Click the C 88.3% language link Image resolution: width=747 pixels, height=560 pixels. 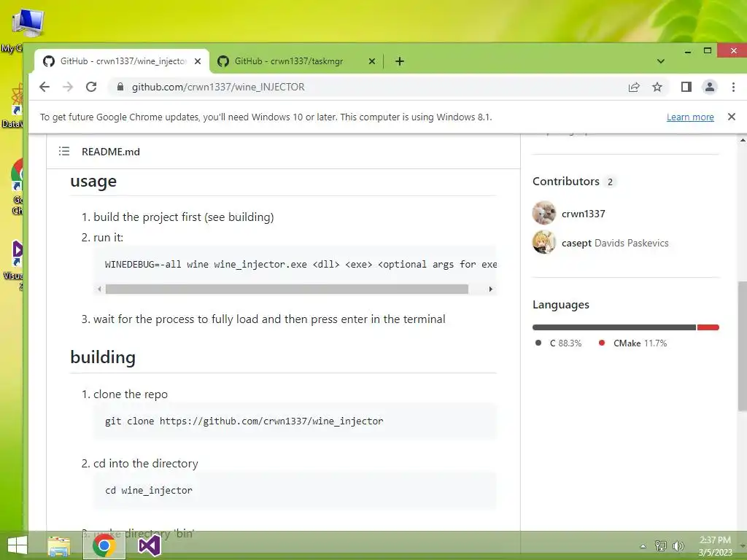point(558,343)
